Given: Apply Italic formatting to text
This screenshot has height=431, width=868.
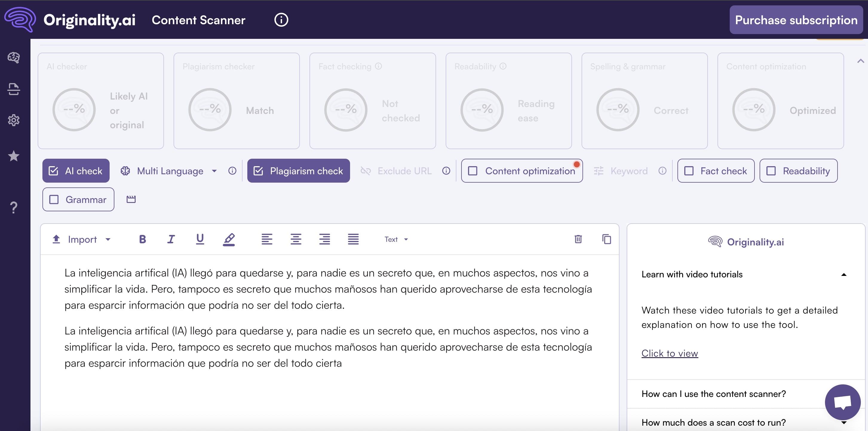Looking at the screenshot, I should tap(171, 239).
